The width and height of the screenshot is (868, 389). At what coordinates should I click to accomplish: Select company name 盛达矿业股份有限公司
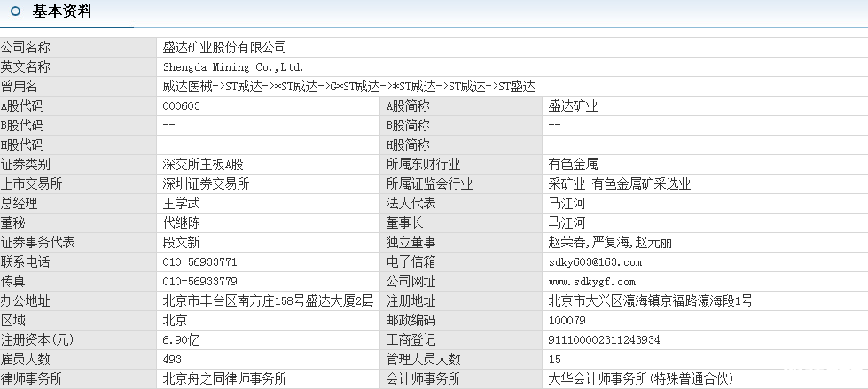(x=224, y=48)
